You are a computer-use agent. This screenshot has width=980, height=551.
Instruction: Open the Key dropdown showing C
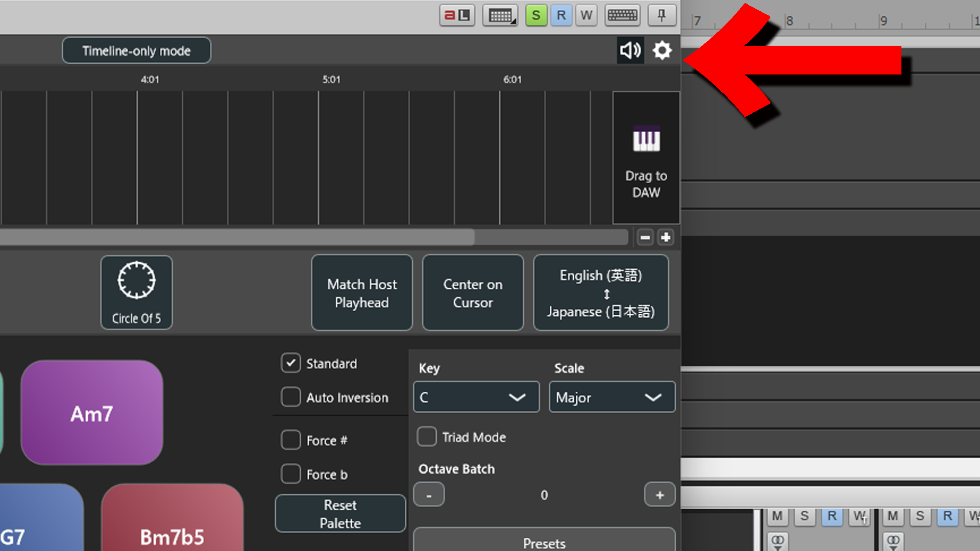point(476,397)
